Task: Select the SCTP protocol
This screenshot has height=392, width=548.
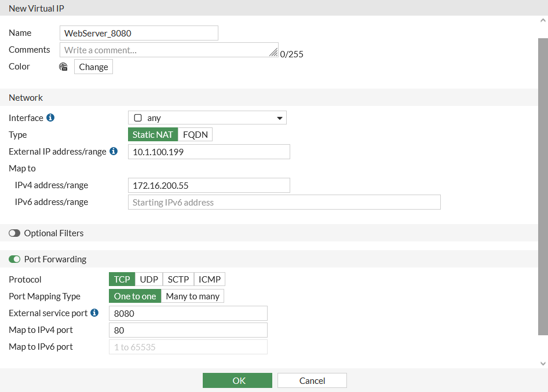Action: pyautogui.click(x=178, y=279)
